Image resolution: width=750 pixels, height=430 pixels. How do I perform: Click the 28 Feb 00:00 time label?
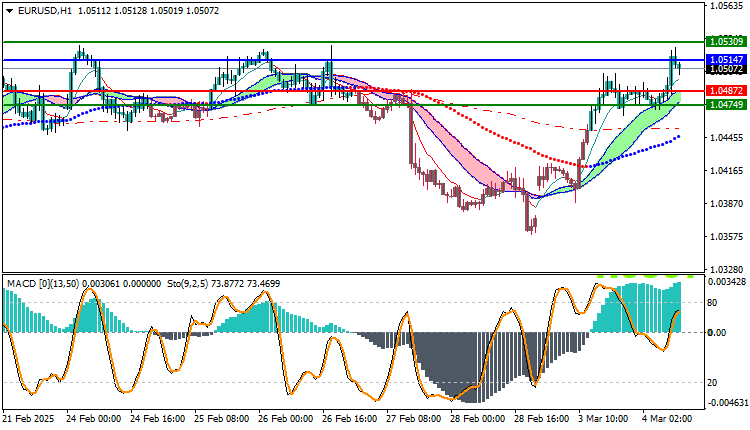click(x=477, y=419)
